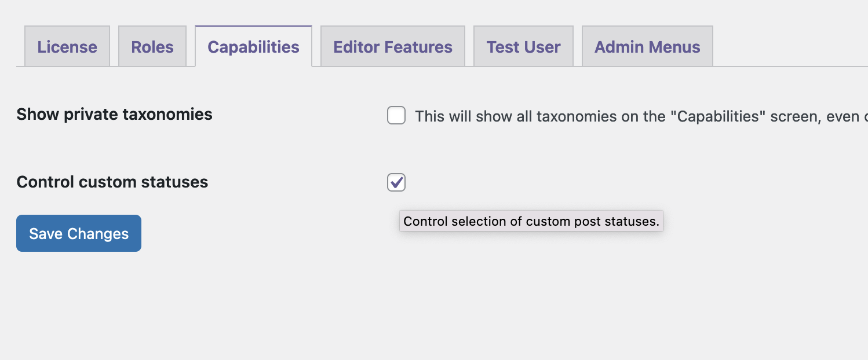Select the Capabilities tab

click(253, 46)
